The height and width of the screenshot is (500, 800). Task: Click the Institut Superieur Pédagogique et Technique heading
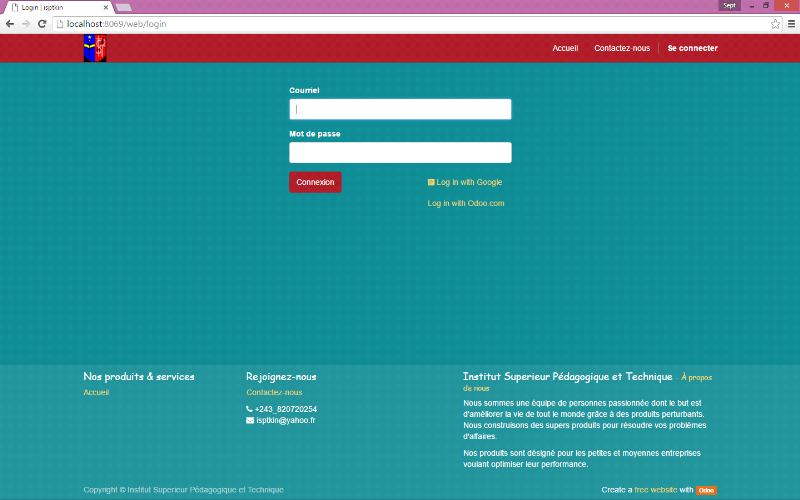tap(567, 377)
